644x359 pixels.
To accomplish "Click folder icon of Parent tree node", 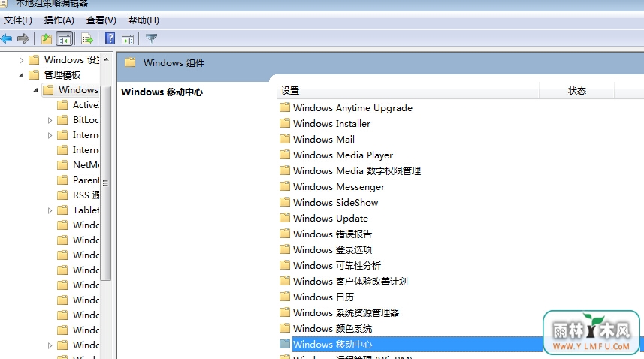I will 62,179.
